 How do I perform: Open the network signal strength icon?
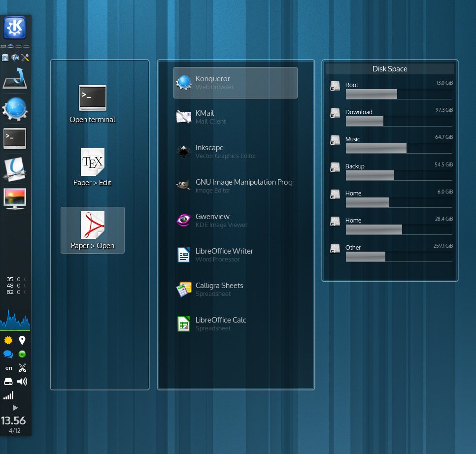8,395
